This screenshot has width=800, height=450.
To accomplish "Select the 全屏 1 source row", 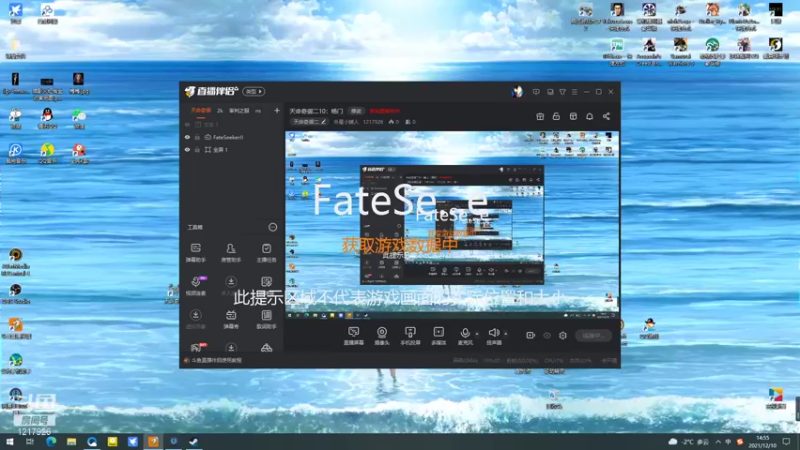I will coord(232,150).
